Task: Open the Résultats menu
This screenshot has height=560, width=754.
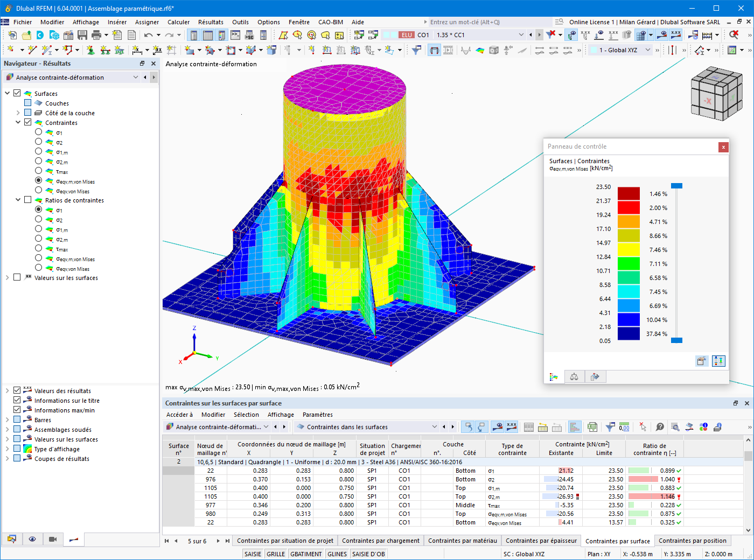Action: [211, 22]
